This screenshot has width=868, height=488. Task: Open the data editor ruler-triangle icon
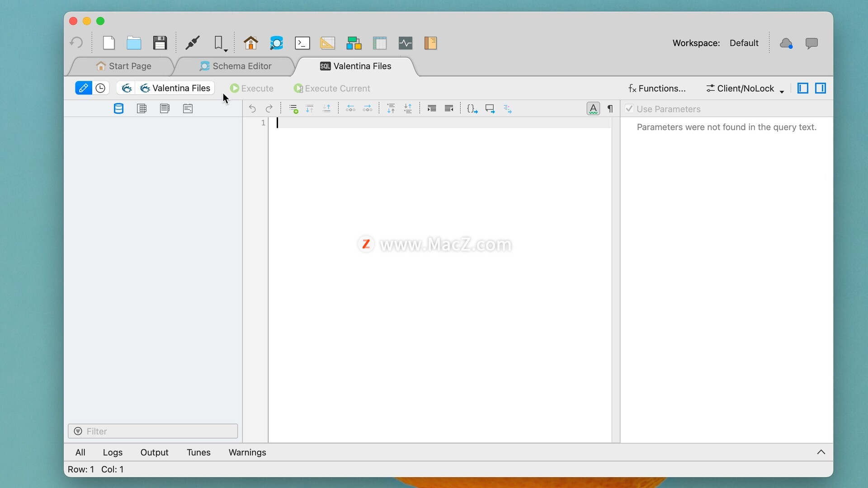(328, 43)
